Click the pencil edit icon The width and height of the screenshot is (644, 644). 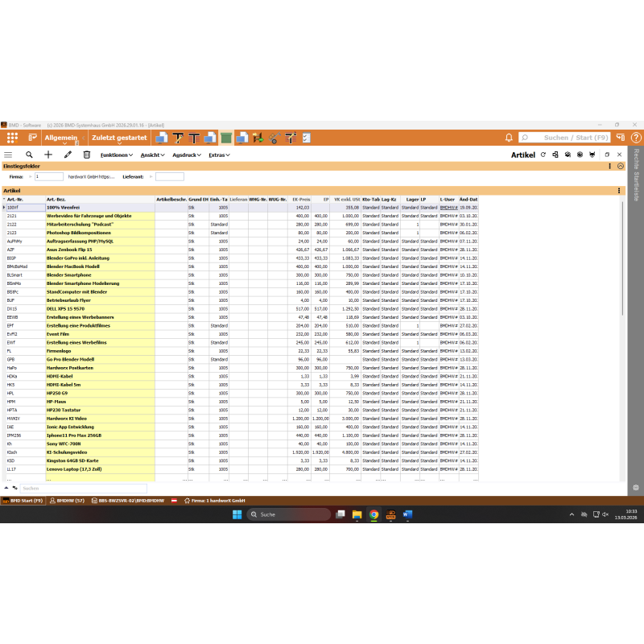[68, 155]
